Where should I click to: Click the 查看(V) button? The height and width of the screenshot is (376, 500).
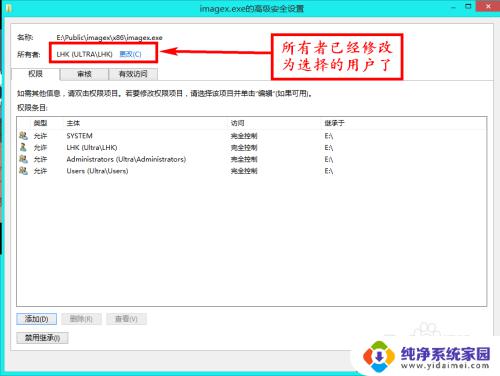pyautogui.click(x=126, y=319)
